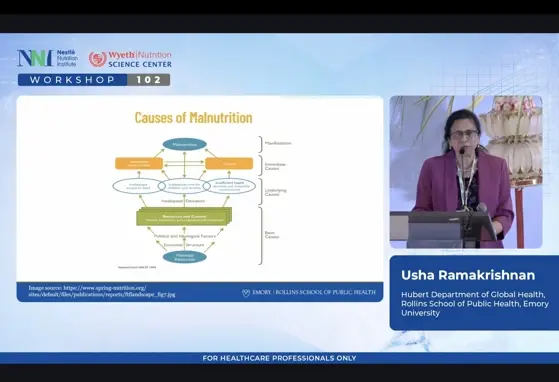Click the gray 102 workshop number badge
This screenshot has width=559, height=382.
[x=149, y=80]
